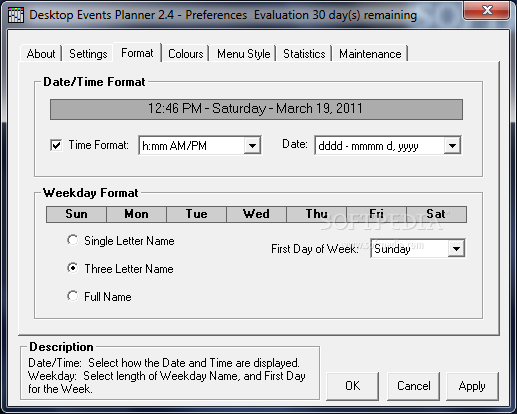Click the Time Format: label text
The image size is (517, 414).
98,145
